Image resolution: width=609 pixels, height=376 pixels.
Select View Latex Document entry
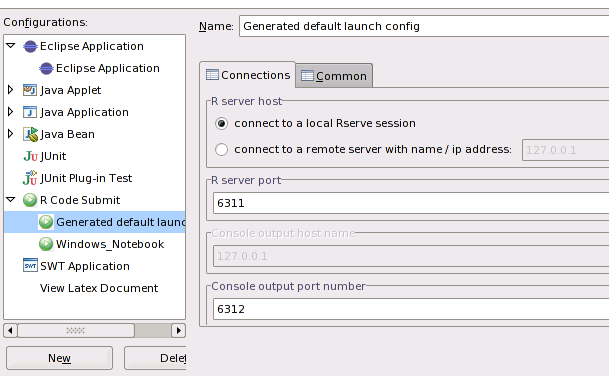99,288
